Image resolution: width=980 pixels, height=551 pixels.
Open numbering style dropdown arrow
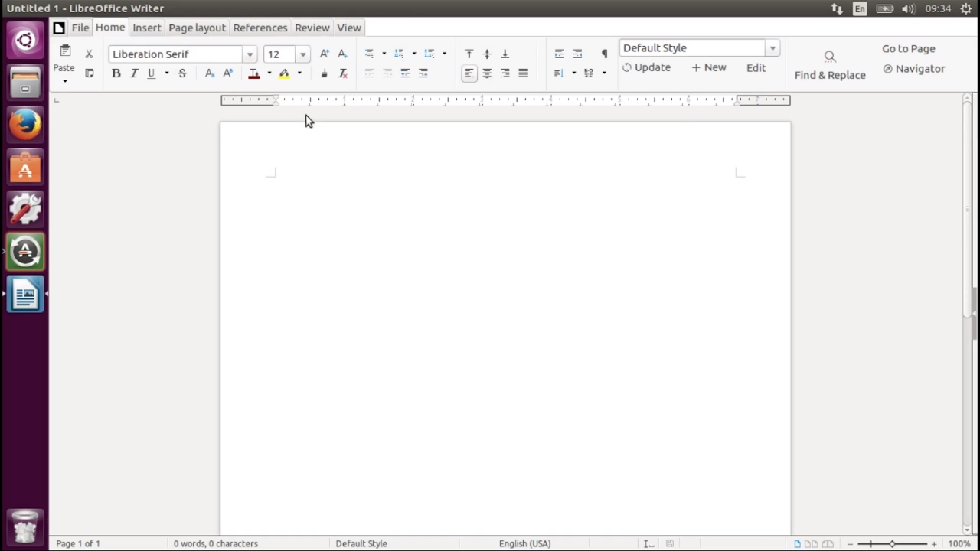[x=414, y=54]
